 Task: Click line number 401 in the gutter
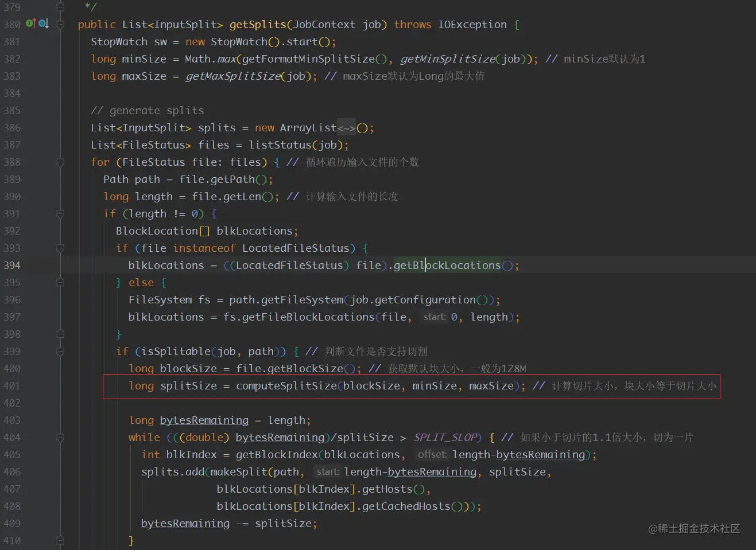(12, 386)
